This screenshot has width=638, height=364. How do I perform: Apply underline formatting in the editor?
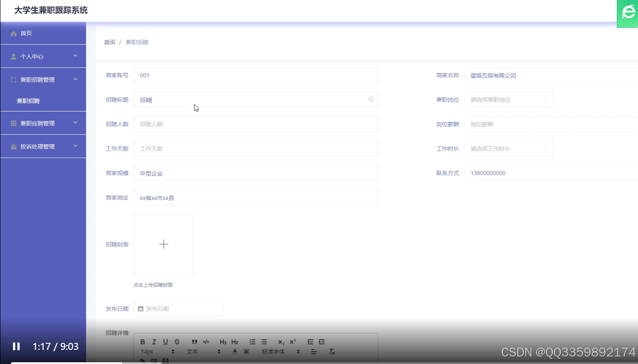coord(165,342)
